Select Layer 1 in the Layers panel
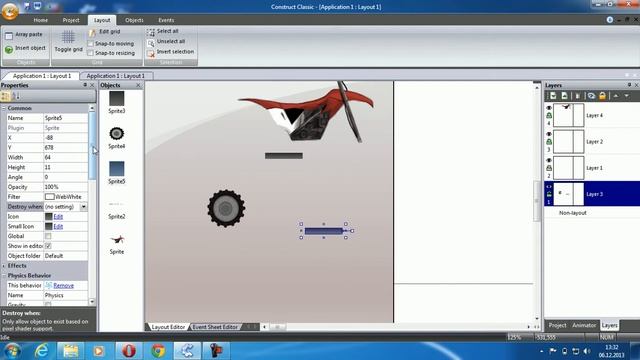Screen dimensions: 640x360 [592, 168]
